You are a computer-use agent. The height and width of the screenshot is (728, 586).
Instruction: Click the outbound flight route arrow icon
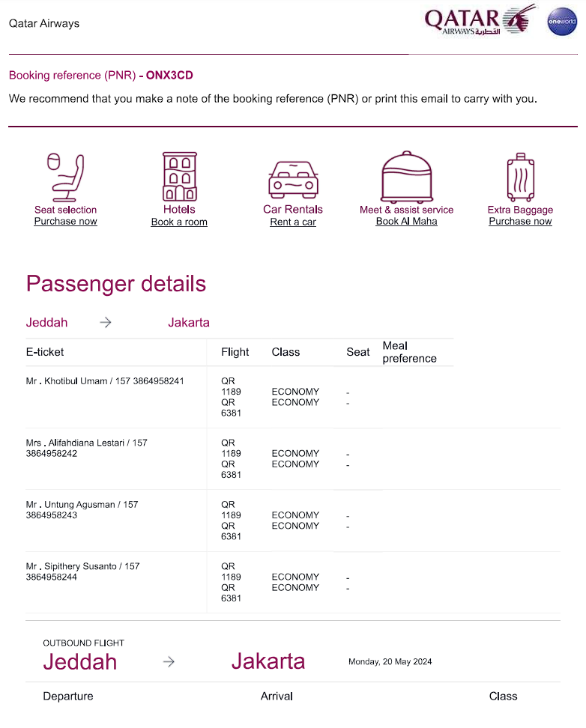(x=168, y=662)
